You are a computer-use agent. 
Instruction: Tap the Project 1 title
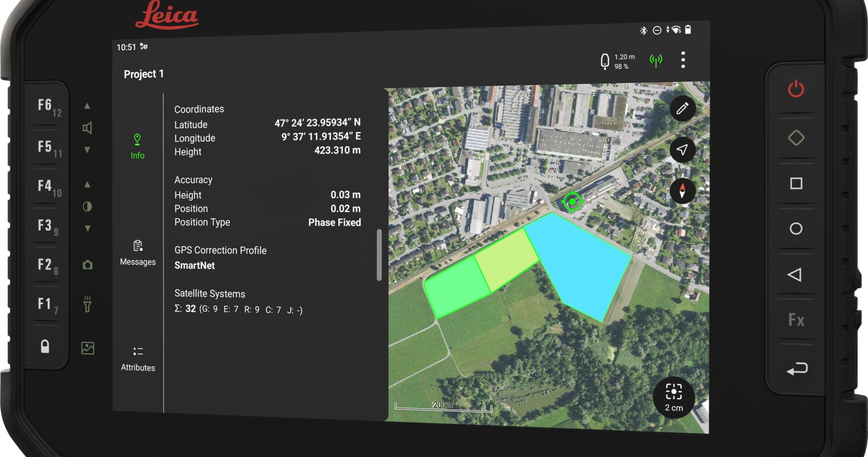144,74
